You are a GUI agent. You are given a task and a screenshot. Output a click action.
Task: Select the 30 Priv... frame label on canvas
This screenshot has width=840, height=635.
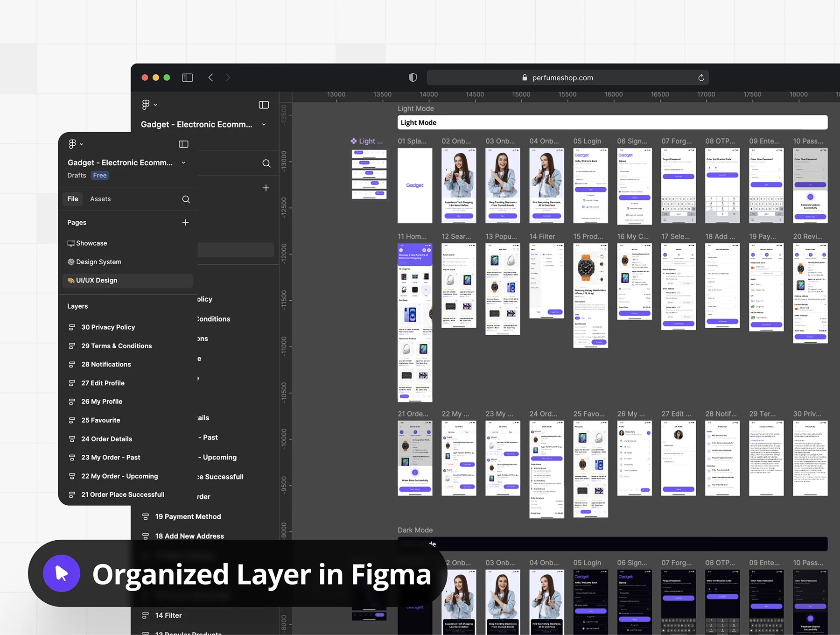(x=807, y=414)
